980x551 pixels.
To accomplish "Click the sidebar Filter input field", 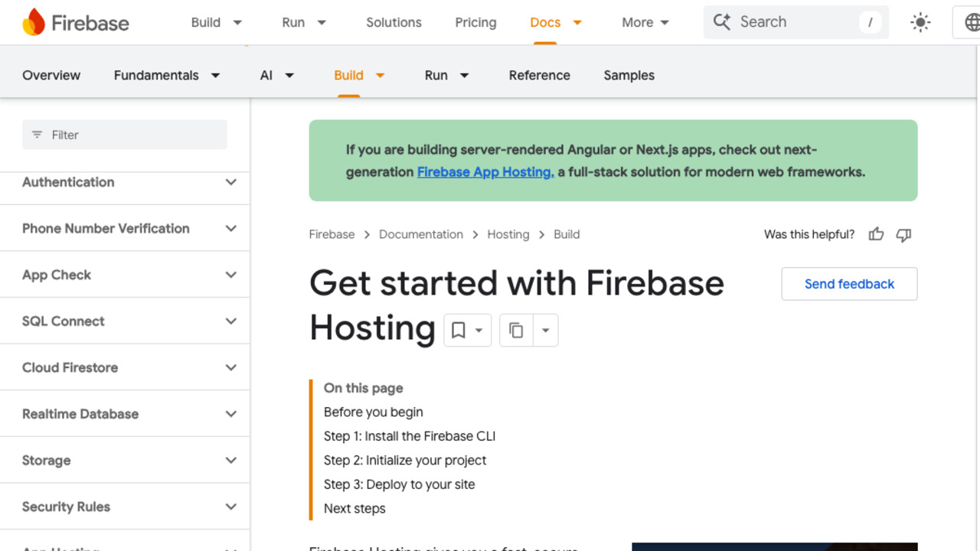I will (125, 135).
